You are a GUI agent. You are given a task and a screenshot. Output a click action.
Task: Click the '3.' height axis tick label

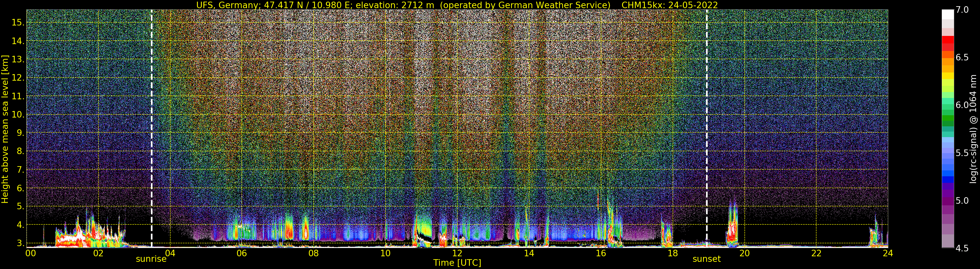pyautogui.click(x=20, y=243)
